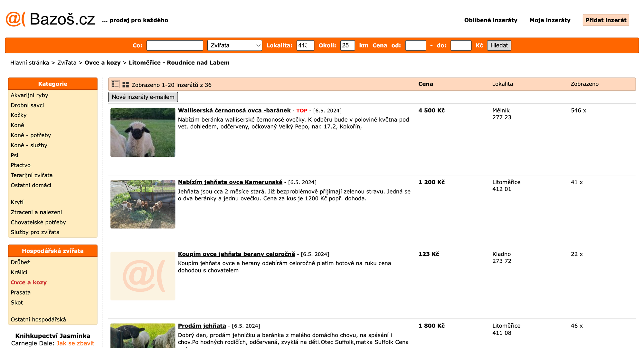Screen dimensions: 644x348
Task: Open Oblíbené inzeráty from top menu
Action: [490, 20]
